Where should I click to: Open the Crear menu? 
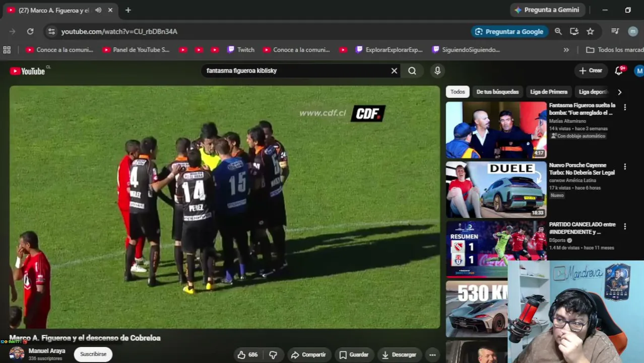(x=591, y=71)
